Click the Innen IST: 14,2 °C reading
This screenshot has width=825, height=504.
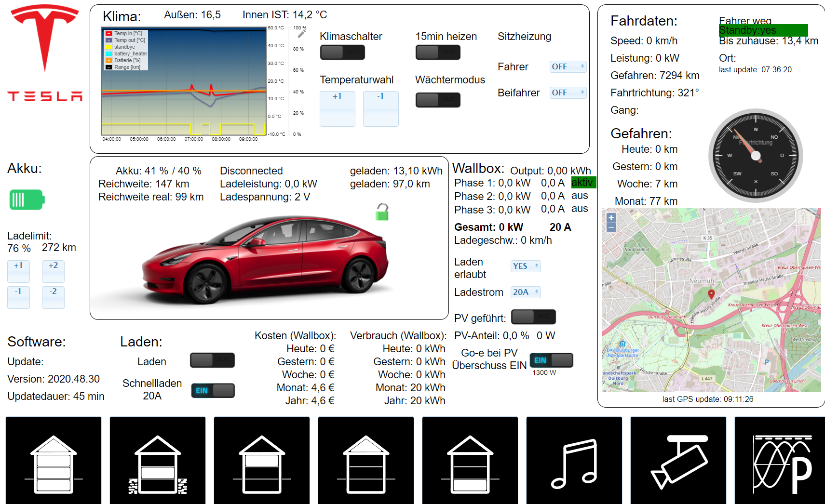point(284,15)
